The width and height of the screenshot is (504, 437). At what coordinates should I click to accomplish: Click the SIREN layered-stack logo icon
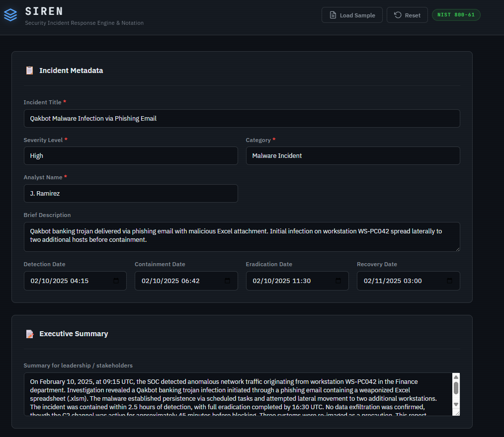coord(10,14)
